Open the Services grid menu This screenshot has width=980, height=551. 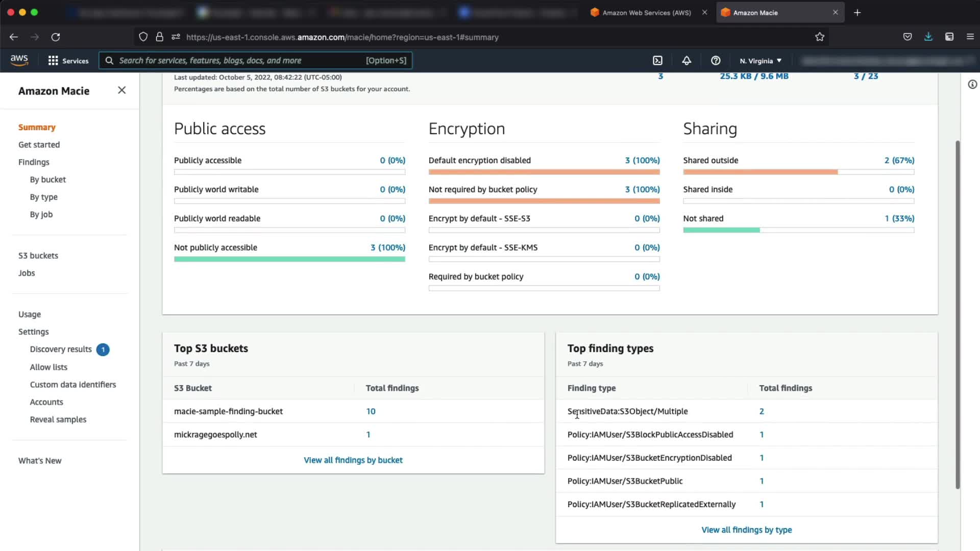68,61
